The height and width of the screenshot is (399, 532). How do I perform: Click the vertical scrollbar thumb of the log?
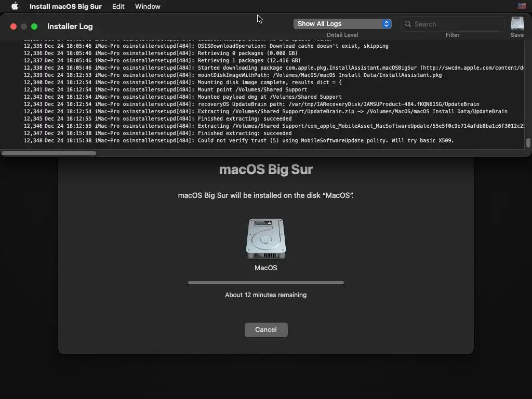528,143
